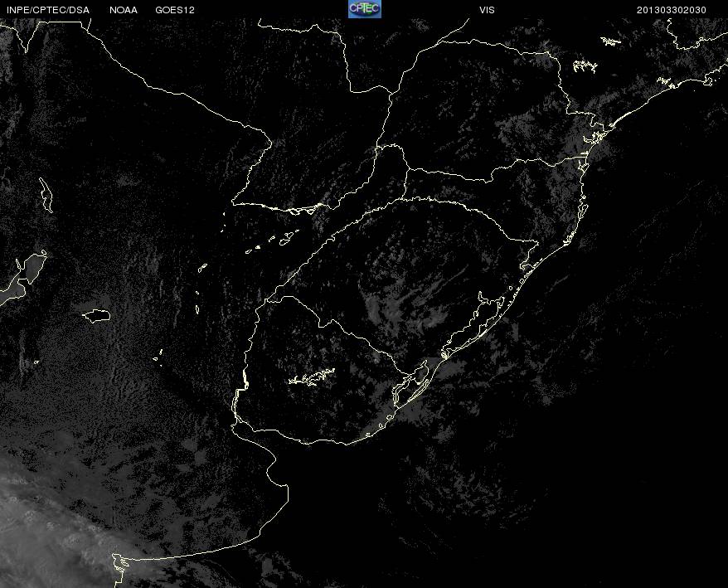Click the CPTEC logo icon

coord(365,9)
